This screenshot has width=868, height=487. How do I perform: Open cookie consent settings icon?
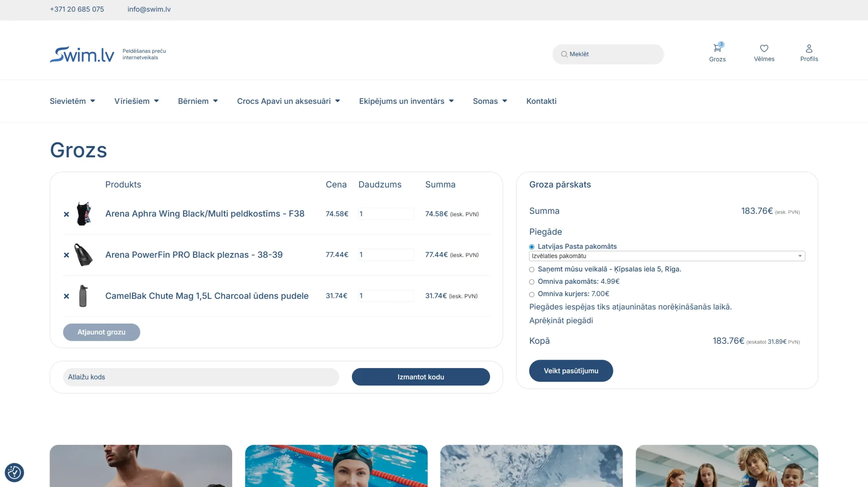point(14,472)
